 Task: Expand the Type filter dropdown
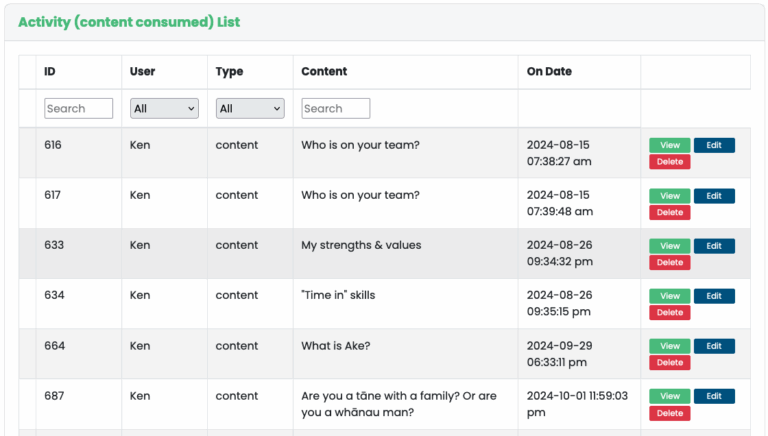pyautogui.click(x=250, y=108)
